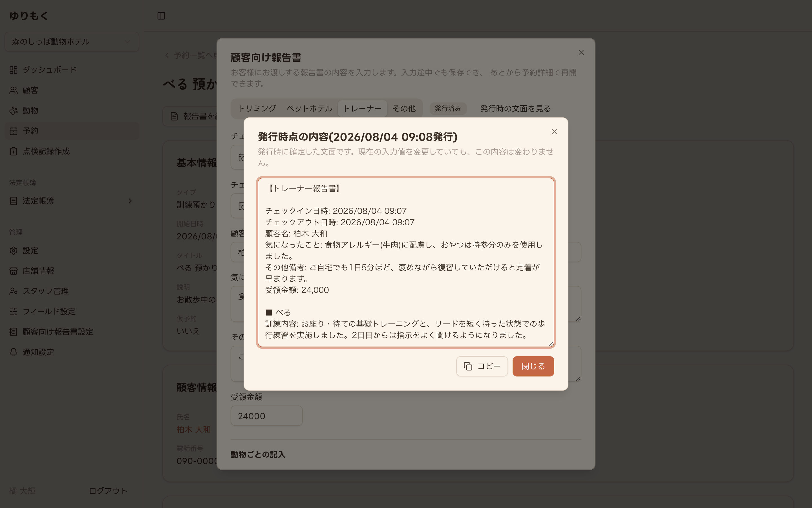Click the back chevron before 予約一覧へ
The height and width of the screenshot is (508, 812).
pyautogui.click(x=167, y=55)
